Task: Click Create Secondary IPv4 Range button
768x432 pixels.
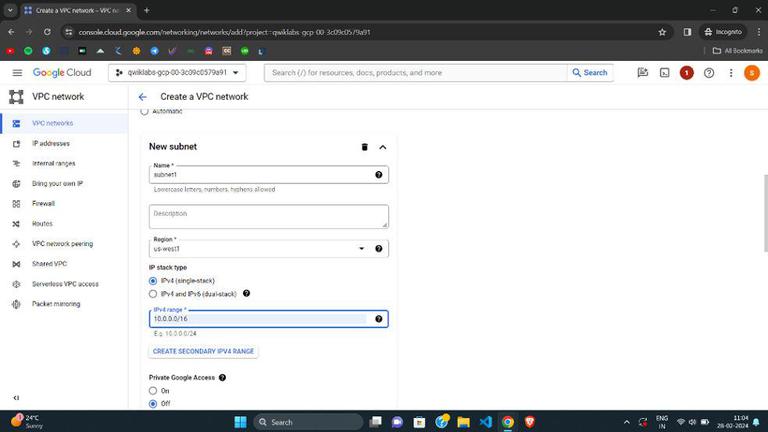Action: pyautogui.click(x=203, y=352)
